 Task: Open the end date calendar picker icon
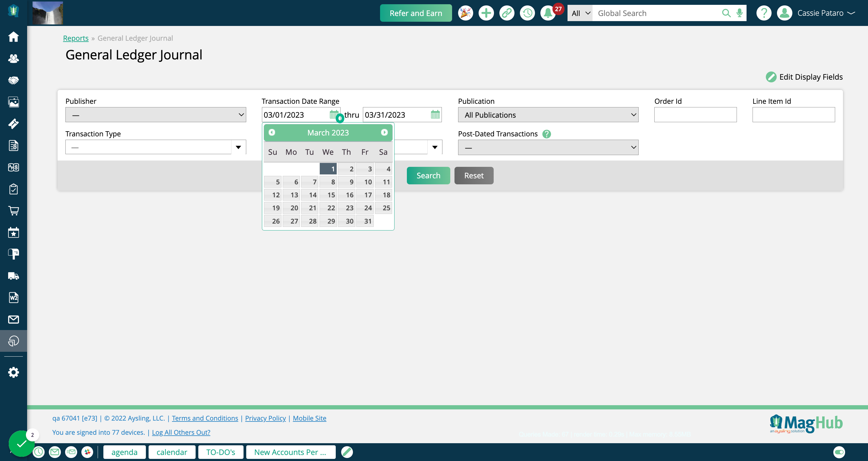435,115
